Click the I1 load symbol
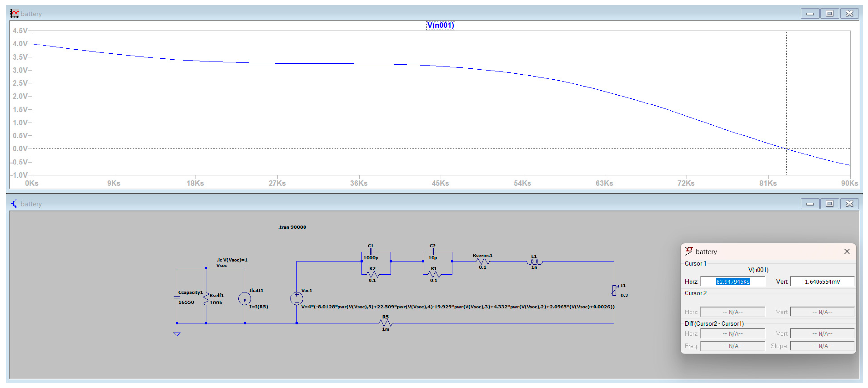Image resolution: width=868 pixels, height=388 pixels. (x=614, y=290)
